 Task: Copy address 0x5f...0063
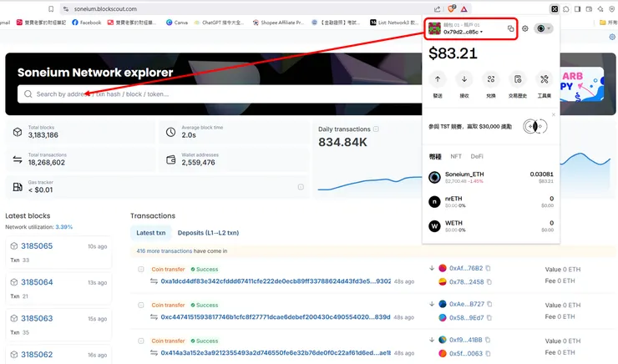tap(488, 353)
